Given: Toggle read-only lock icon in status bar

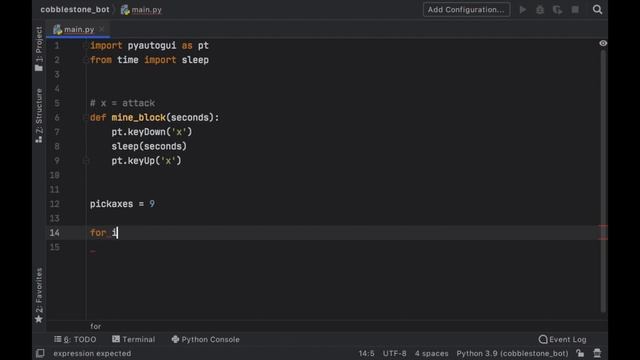Looking at the screenshot, I should (x=580, y=353).
